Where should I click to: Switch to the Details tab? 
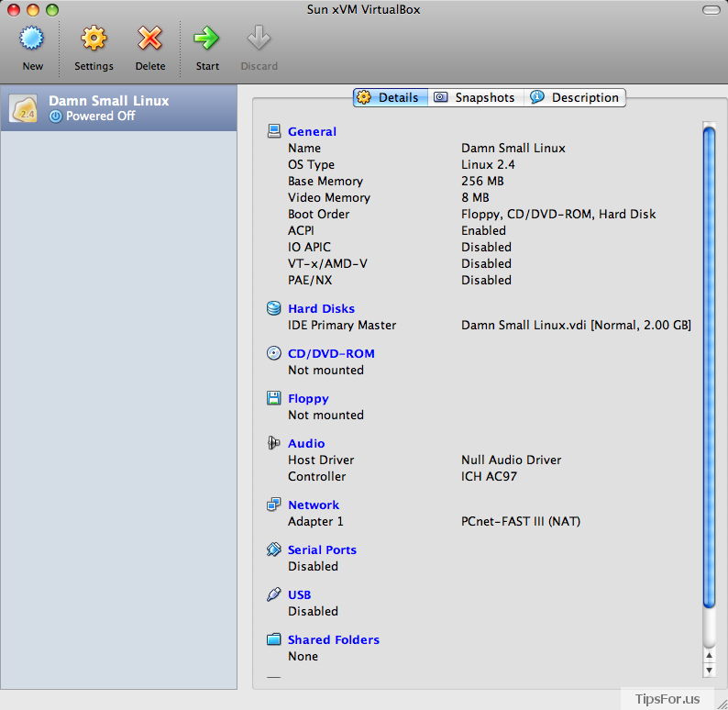391,97
